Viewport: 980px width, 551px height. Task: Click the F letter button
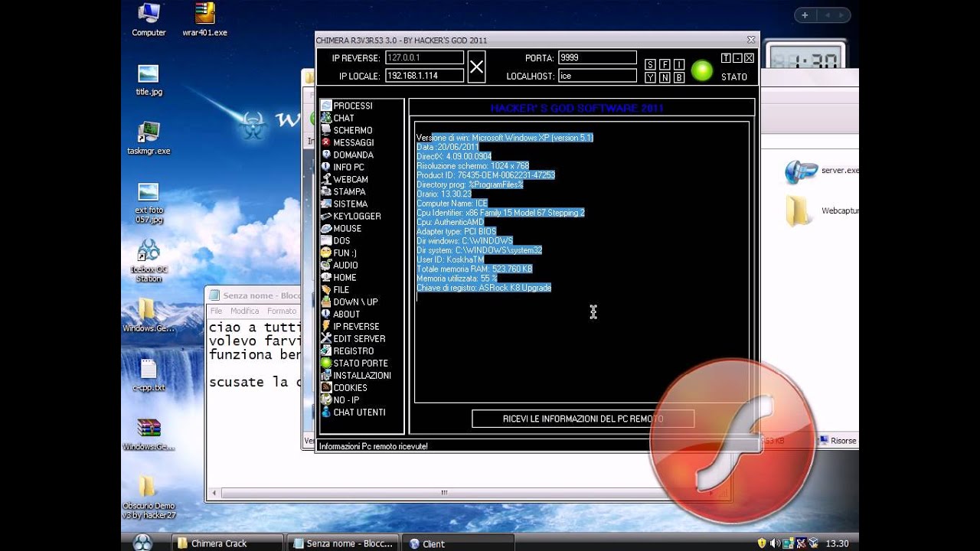tap(665, 65)
